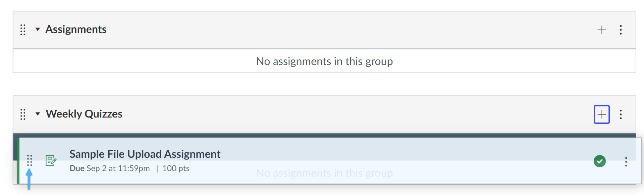This screenshot has height=195, width=644.
Task: Click the Assignments group title
Action: click(76, 30)
